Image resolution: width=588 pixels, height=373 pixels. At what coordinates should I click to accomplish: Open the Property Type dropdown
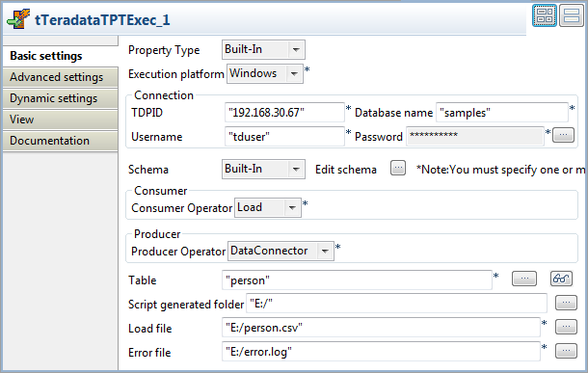pos(263,49)
